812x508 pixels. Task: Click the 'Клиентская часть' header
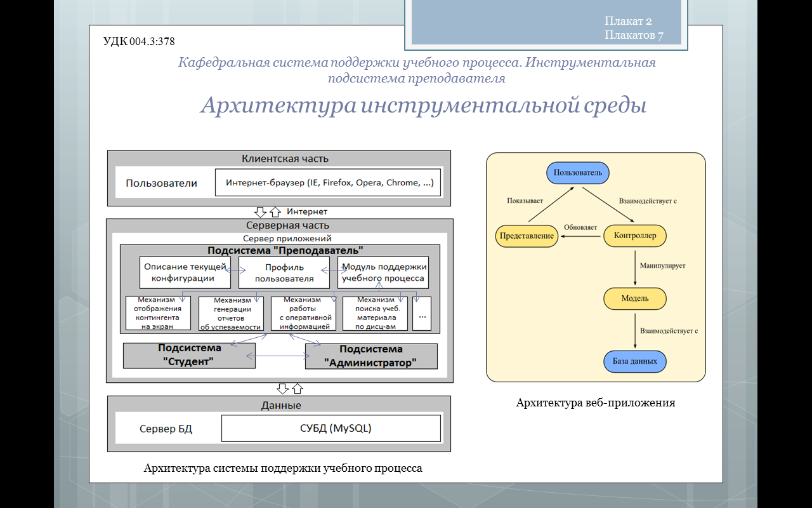pyautogui.click(x=285, y=159)
